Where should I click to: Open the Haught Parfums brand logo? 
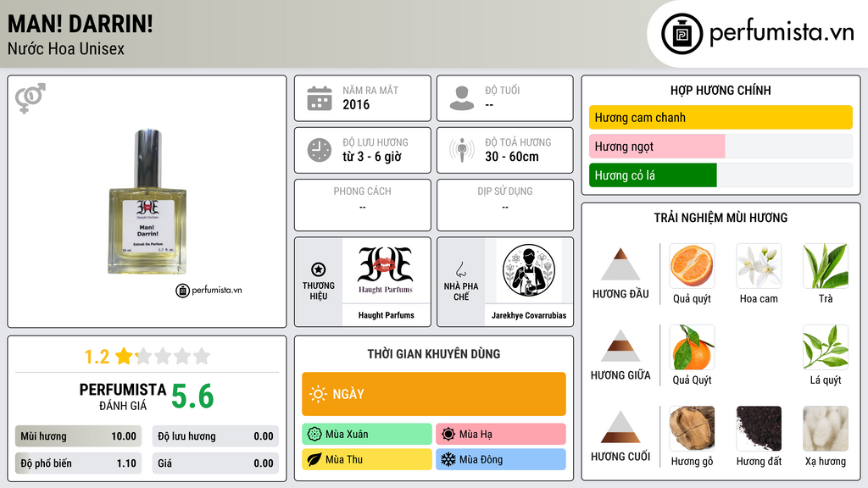click(x=386, y=270)
